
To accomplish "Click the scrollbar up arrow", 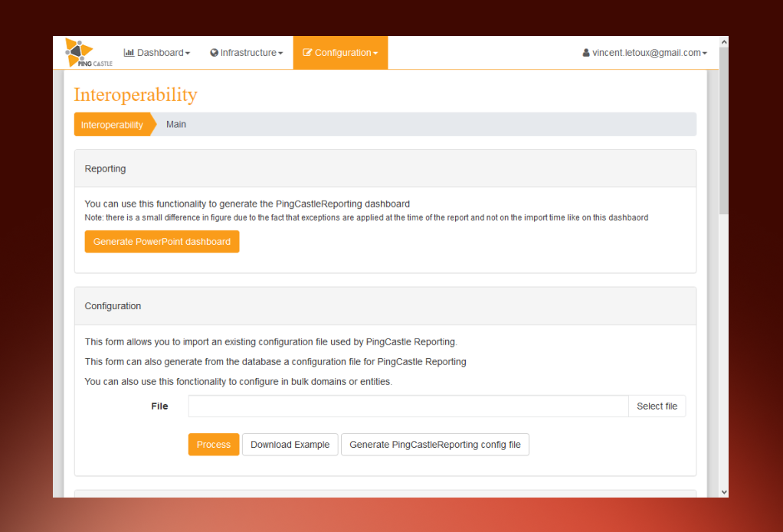I will coord(724,42).
